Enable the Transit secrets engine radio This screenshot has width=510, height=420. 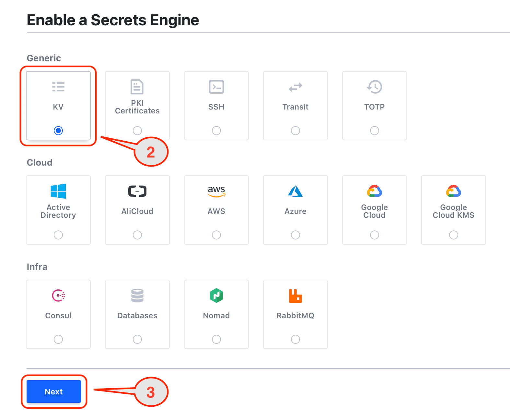click(x=295, y=131)
